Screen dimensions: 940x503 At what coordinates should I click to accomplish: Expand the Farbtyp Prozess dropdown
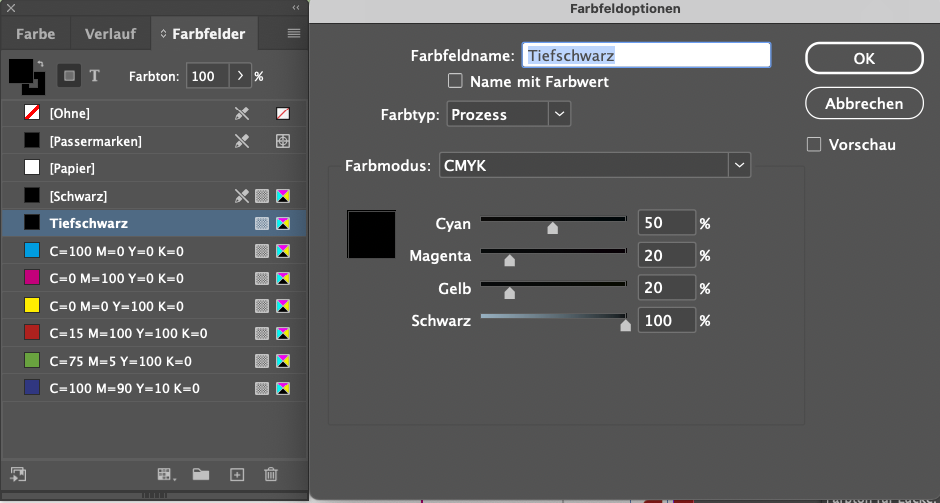pyautogui.click(x=508, y=114)
